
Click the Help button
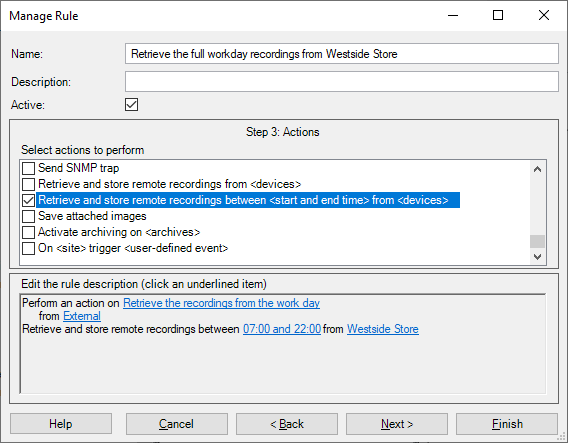click(x=61, y=424)
